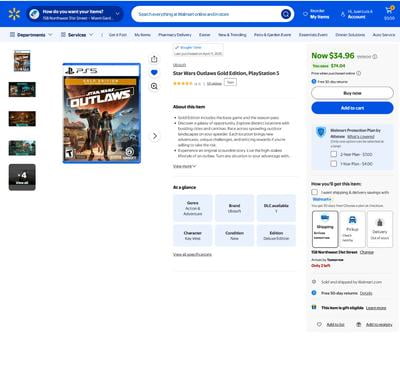Click the Edition tile in At a glance
400x387 pixels.
(x=276, y=235)
